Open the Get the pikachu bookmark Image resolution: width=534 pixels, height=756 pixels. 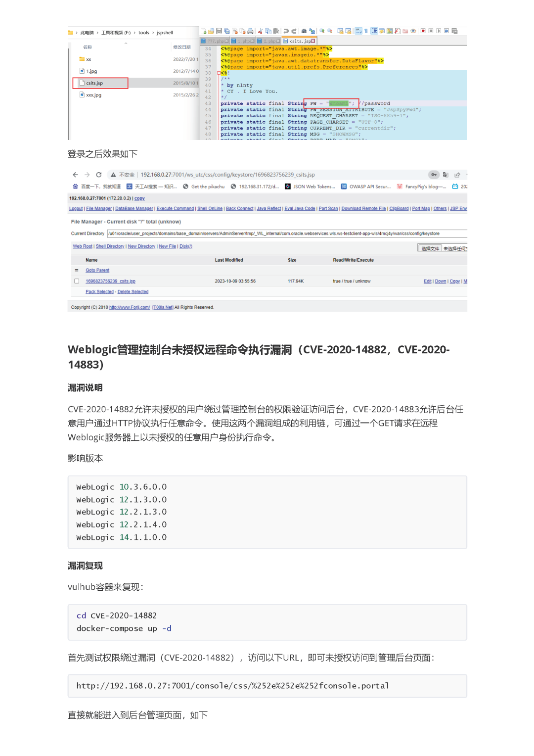pyautogui.click(x=204, y=187)
